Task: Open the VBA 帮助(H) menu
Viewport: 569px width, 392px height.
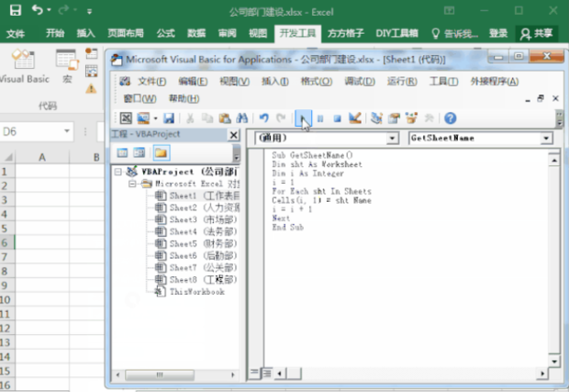Action: tap(184, 99)
